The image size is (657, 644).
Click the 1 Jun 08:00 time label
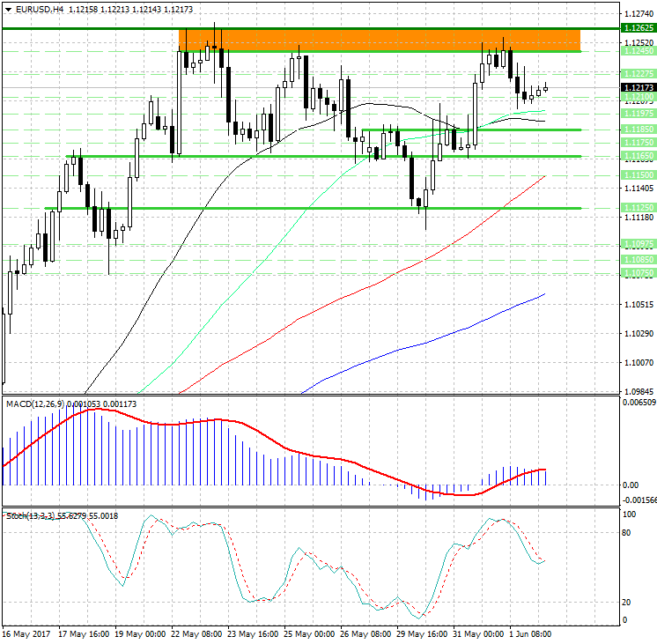coord(530,634)
